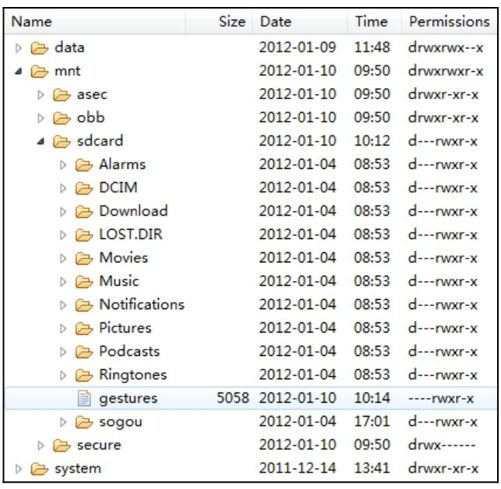The height and width of the screenshot is (489, 501).
Task: Click the sdcard folder icon
Action: 62,141
